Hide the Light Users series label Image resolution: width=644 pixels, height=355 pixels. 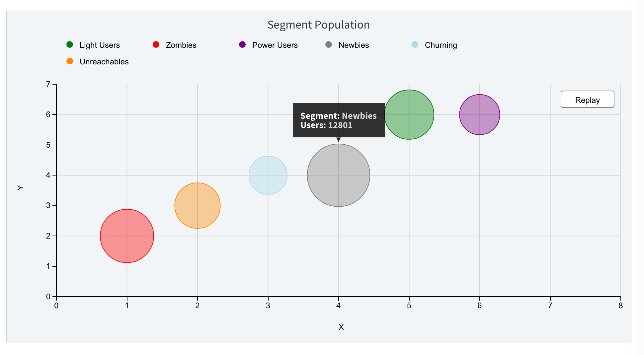100,45
